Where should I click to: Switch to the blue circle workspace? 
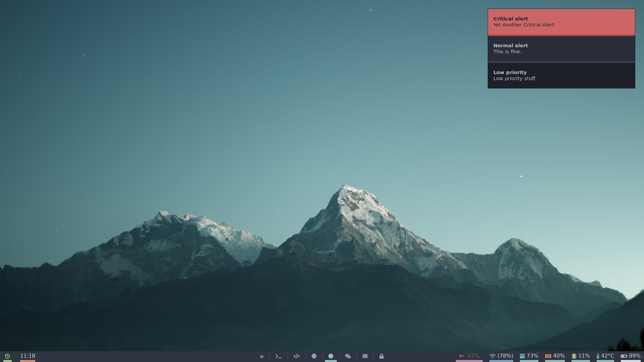coord(314,356)
